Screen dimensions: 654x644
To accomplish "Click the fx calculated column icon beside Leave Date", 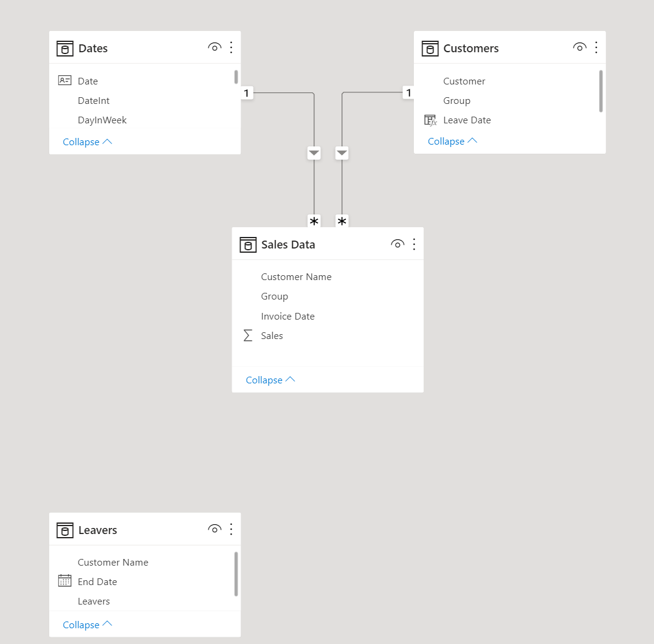I will click(x=429, y=120).
